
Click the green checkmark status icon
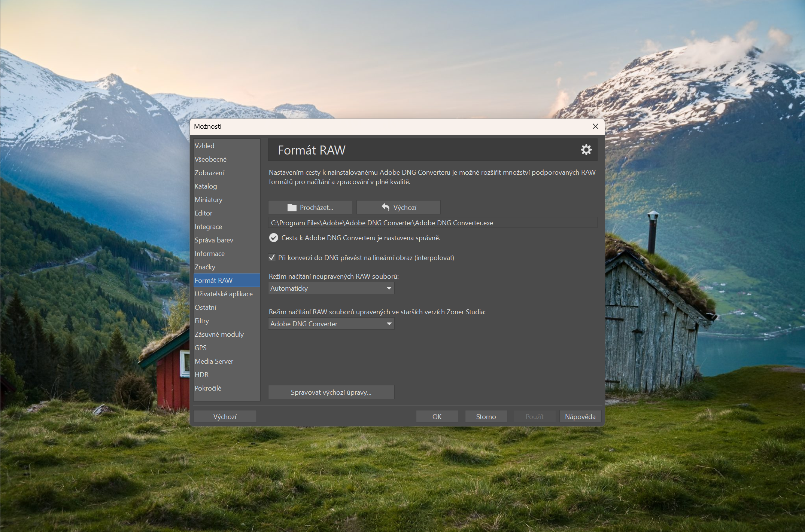click(274, 238)
